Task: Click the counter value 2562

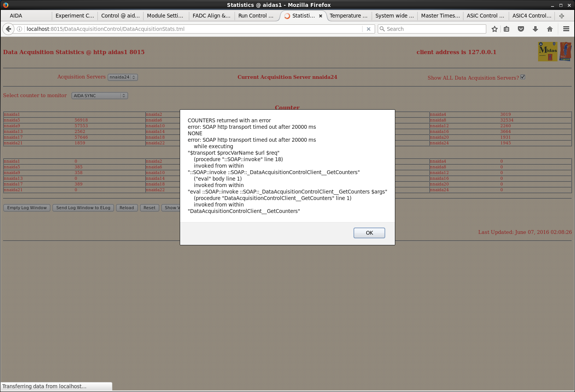Action: tap(80, 131)
